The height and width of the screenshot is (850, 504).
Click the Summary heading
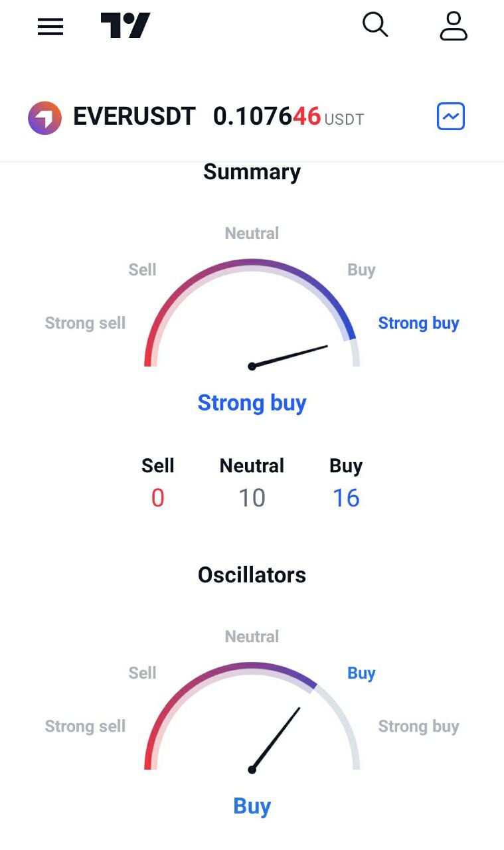point(252,172)
